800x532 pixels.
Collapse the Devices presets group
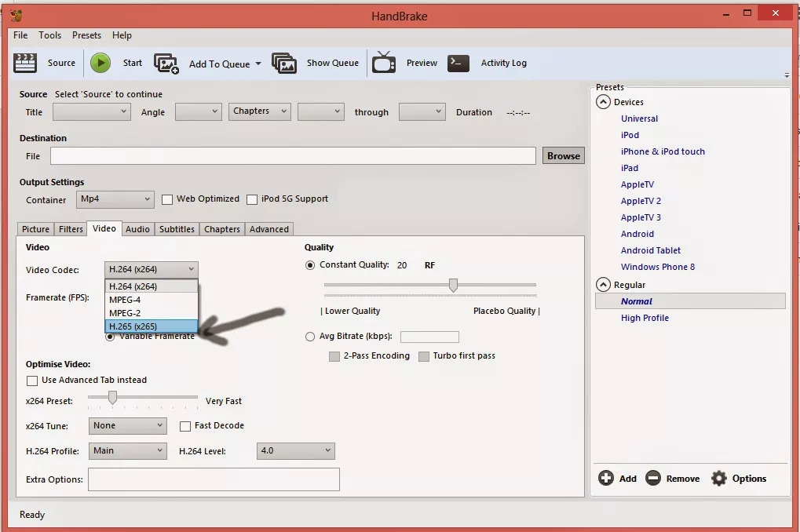[603, 102]
